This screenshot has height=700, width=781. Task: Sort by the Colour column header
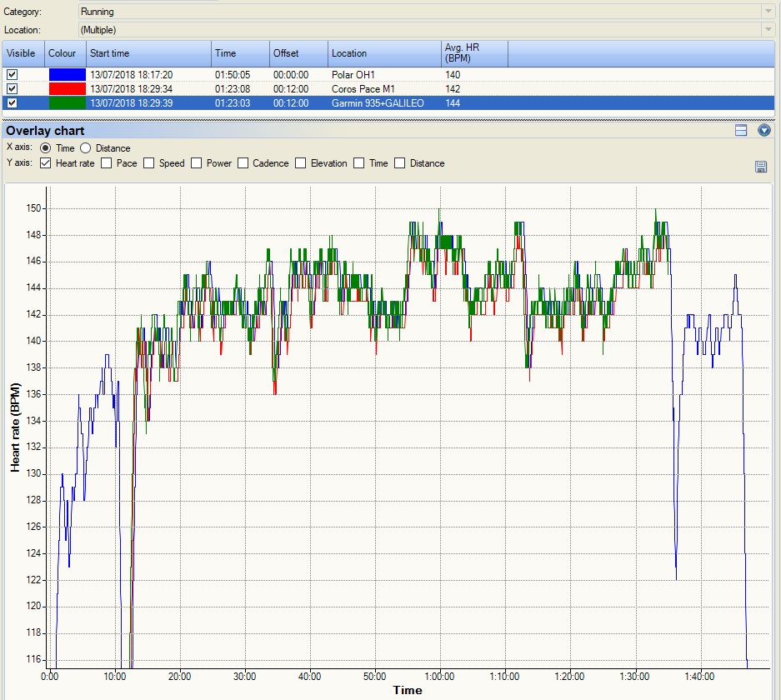pyautogui.click(x=65, y=53)
